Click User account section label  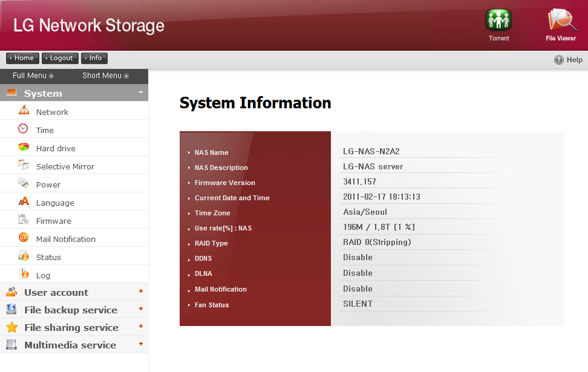click(x=56, y=293)
